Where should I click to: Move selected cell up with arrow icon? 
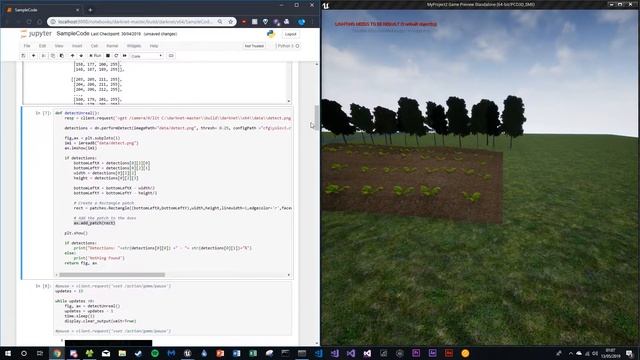tap(72, 56)
